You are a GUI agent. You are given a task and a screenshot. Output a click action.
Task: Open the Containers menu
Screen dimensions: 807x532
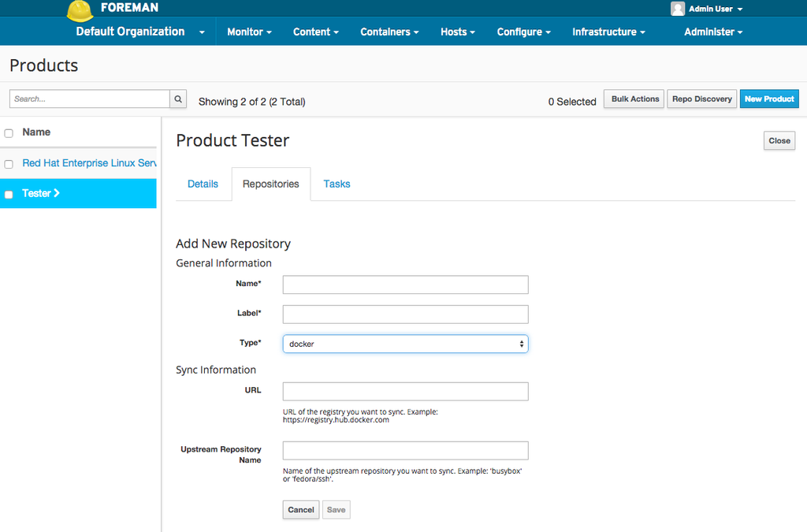point(389,32)
